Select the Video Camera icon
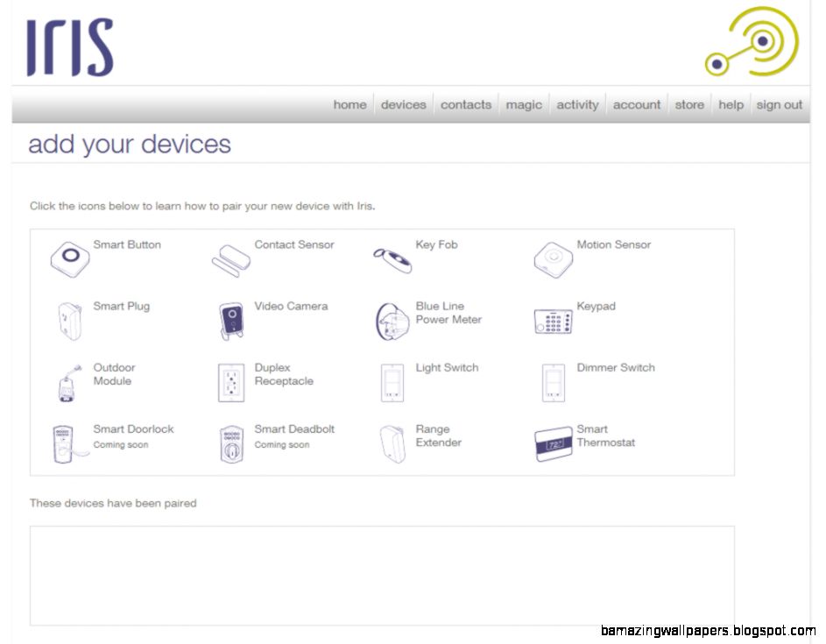The image size is (826, 644). pyautogui.click(x=231, y=321)
